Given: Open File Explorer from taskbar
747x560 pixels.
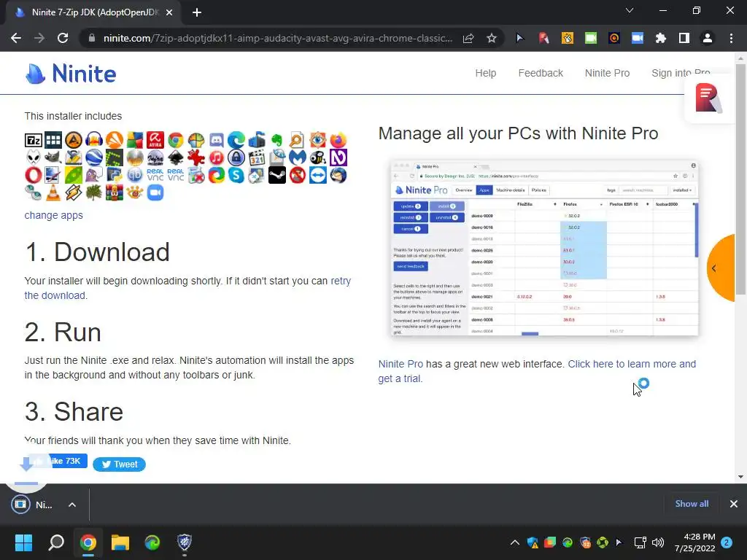Looking at the screenshot, I should point(120,542).
